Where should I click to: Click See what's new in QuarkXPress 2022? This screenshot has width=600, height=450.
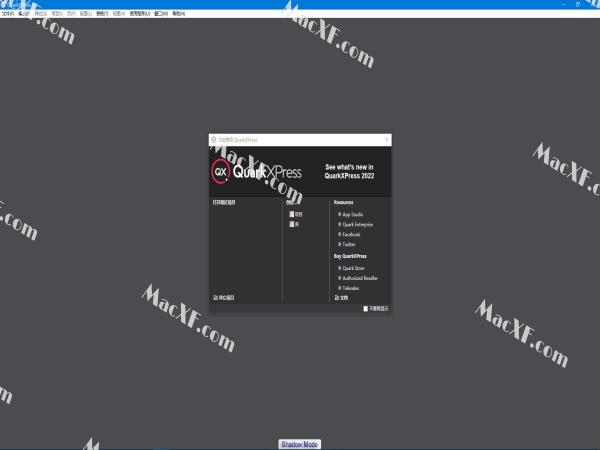pos(349,171)
